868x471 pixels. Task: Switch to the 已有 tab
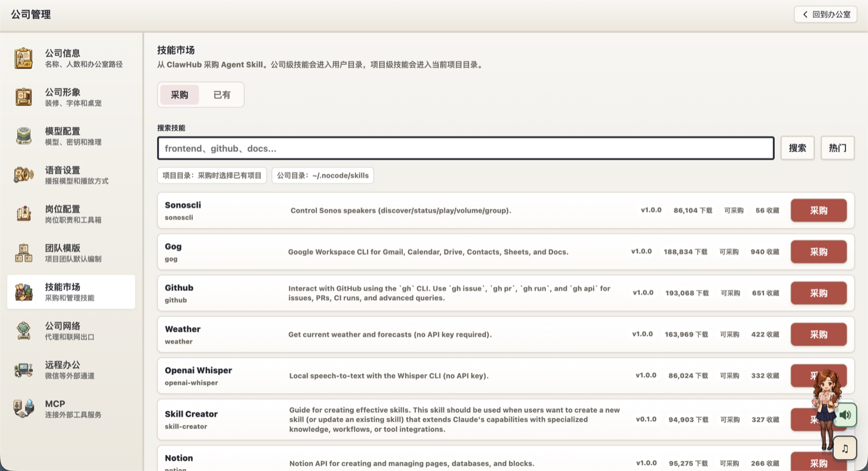[222, 95]
